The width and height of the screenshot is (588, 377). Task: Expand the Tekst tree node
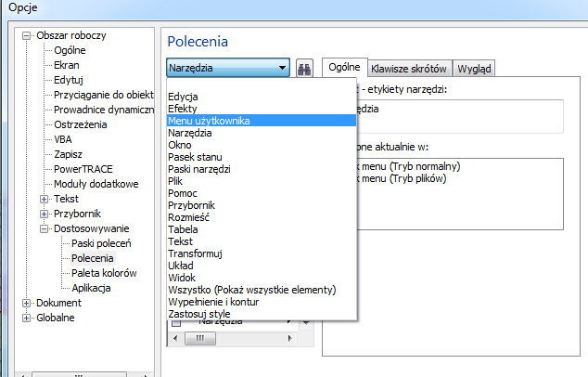point(44,199)
